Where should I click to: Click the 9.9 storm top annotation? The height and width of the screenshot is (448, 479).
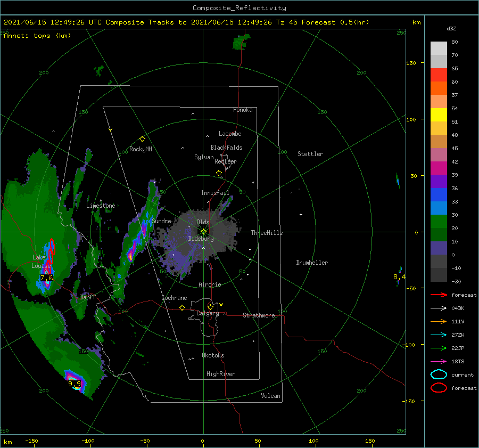pos(74,384)
